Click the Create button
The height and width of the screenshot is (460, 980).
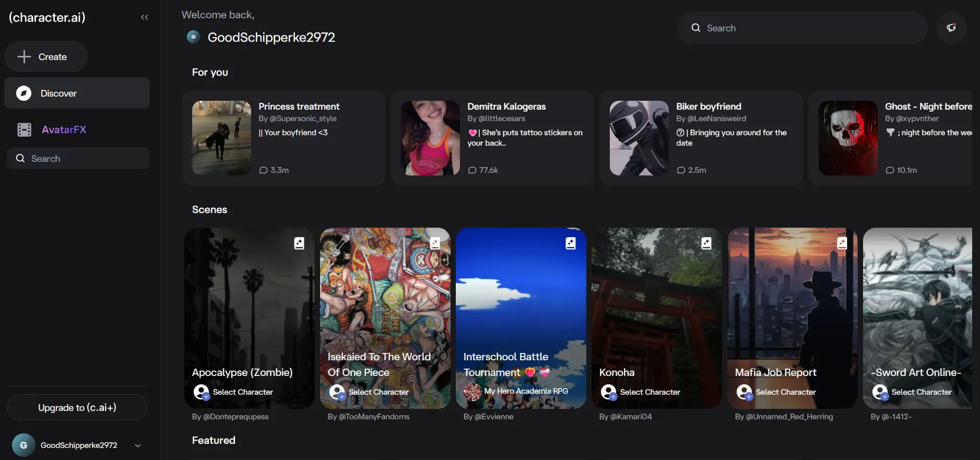tap(46, 56)
